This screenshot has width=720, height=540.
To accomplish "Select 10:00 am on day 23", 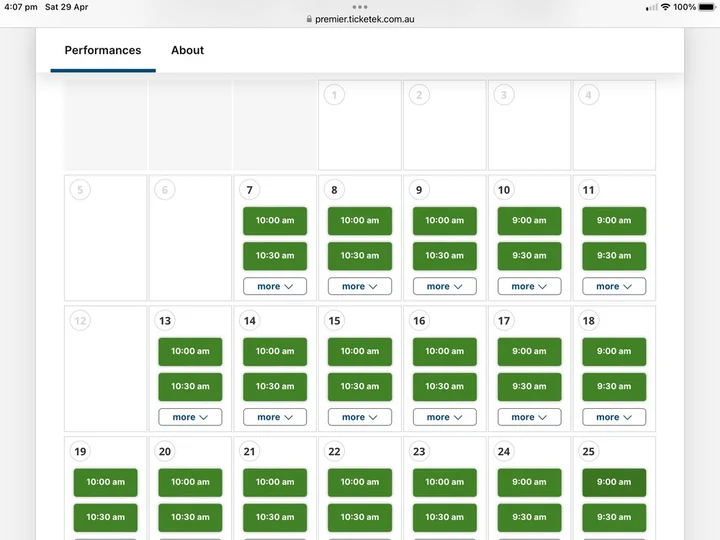I will pos(444,482).
